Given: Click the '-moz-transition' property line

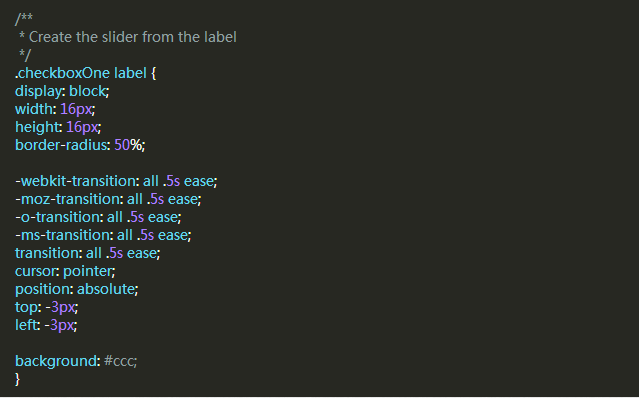Looking at the screenshot, I should coord(108,199).
